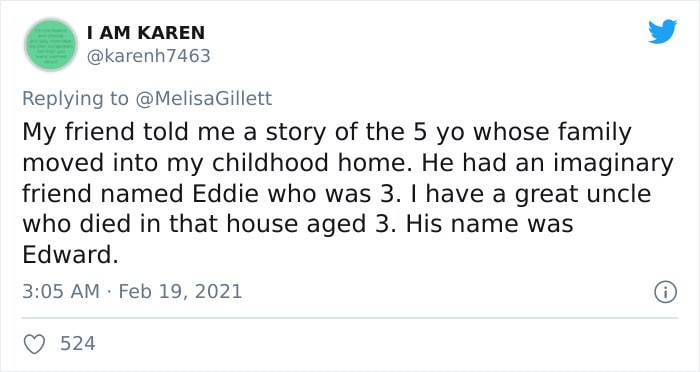Open the tweet info circle icon
This screenshot has height=372, width=700.
pos(666,292)
